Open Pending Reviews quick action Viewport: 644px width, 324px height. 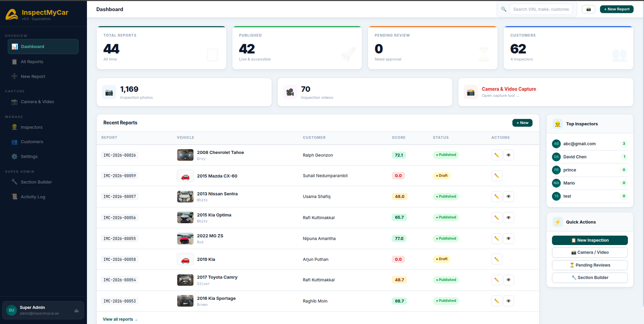coord(590,265)
